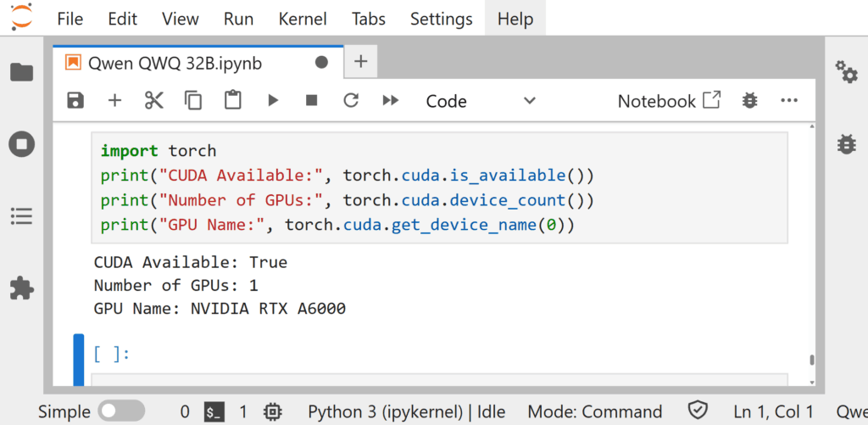This screenshot has height=425, width=868.
Task: Insert a new cell with plus icon
Action: 114,101
